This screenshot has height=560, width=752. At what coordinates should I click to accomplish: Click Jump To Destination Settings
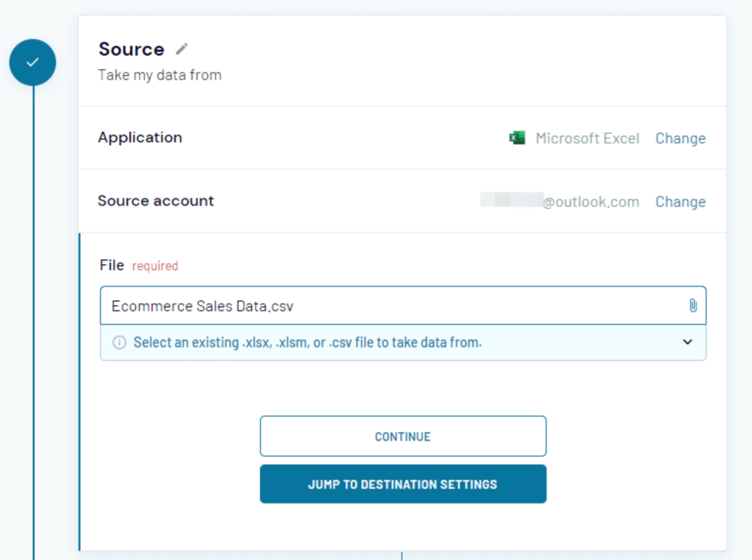coord(402,484)
